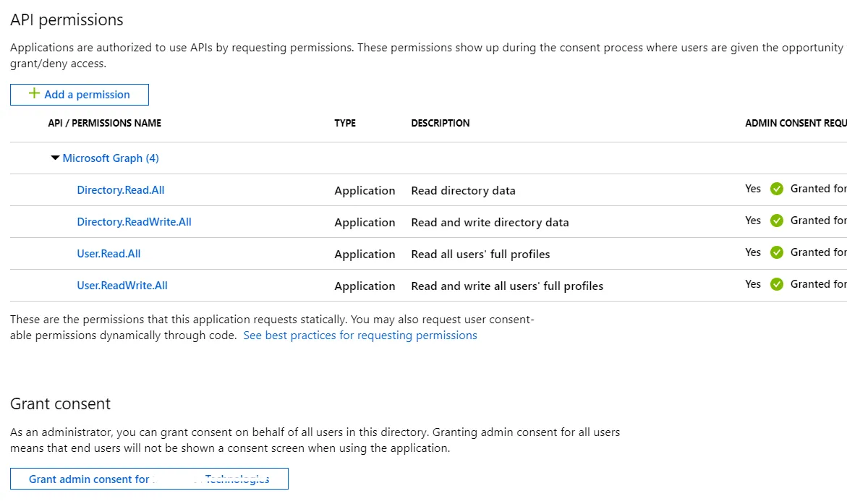Select the User.ReadWrite.All permission link
This screenshot has width=847, height=504.
122,285
